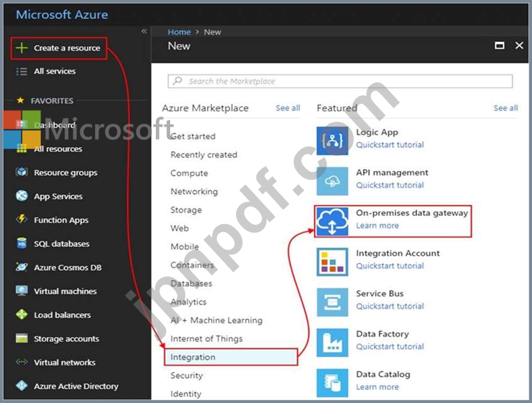Click the Logic App featured icon

[332, 140]
